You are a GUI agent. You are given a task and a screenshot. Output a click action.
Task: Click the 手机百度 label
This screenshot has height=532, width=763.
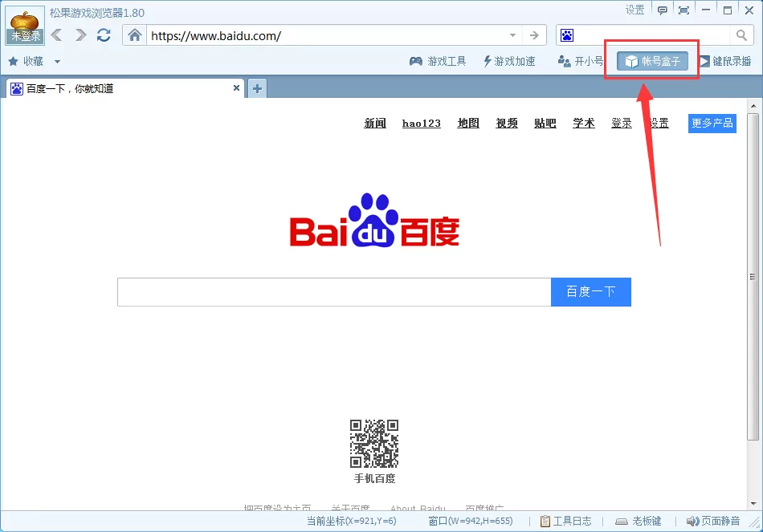pos(374,479)
